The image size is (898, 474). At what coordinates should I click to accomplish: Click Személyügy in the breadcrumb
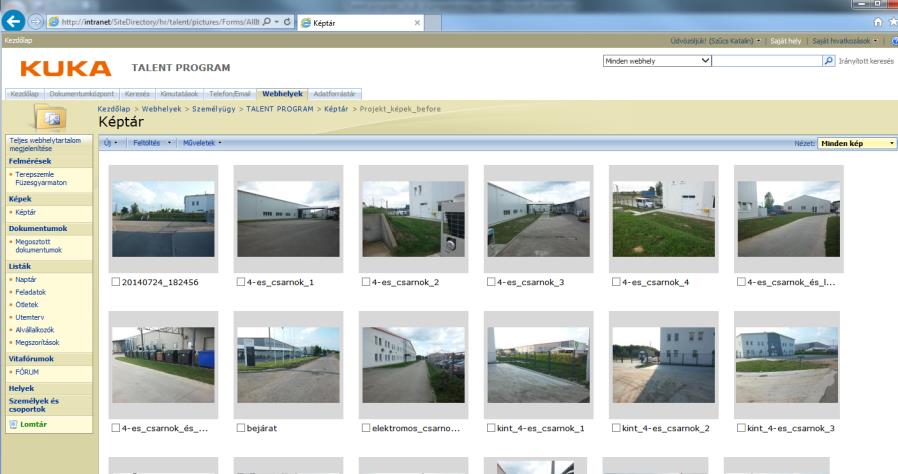pos(214,109)
